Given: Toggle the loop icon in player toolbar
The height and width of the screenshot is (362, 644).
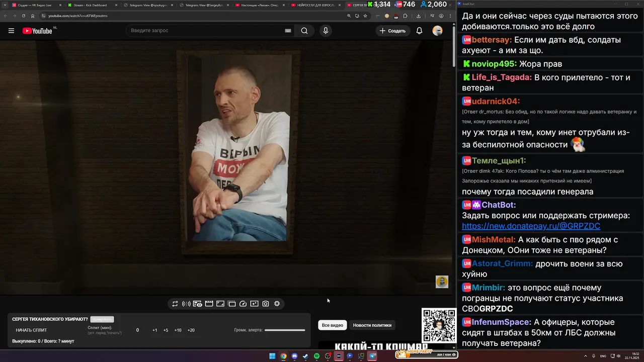Looking at the screenshot, I should [175, 304].
